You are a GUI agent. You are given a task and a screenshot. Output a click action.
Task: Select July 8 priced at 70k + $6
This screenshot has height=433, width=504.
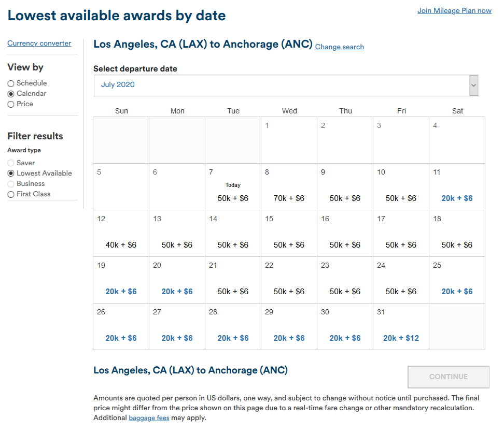289,198
